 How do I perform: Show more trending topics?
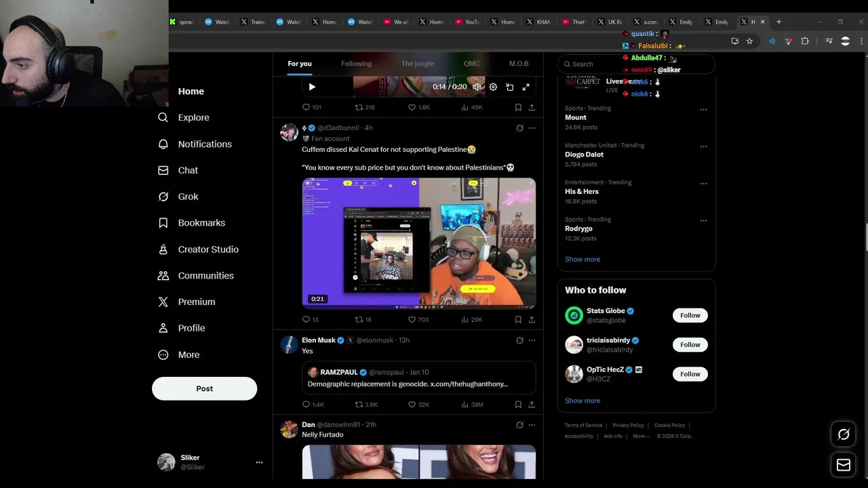coord(583,259)
